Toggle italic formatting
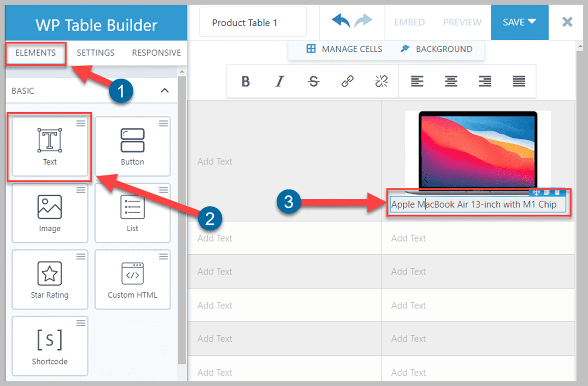 [x=279, y=81]
